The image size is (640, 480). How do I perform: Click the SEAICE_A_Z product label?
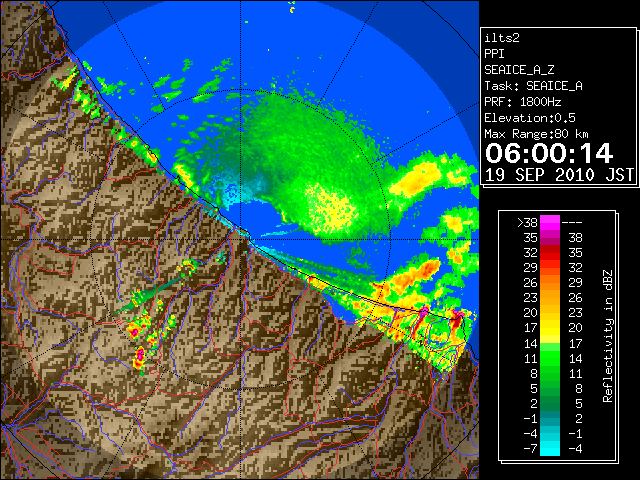[x=519, y=70]
